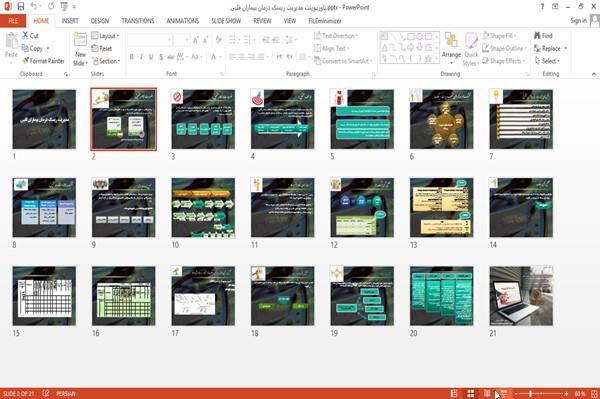Collapse the ribbon
The image size is (600, 399).
point(593,74)
